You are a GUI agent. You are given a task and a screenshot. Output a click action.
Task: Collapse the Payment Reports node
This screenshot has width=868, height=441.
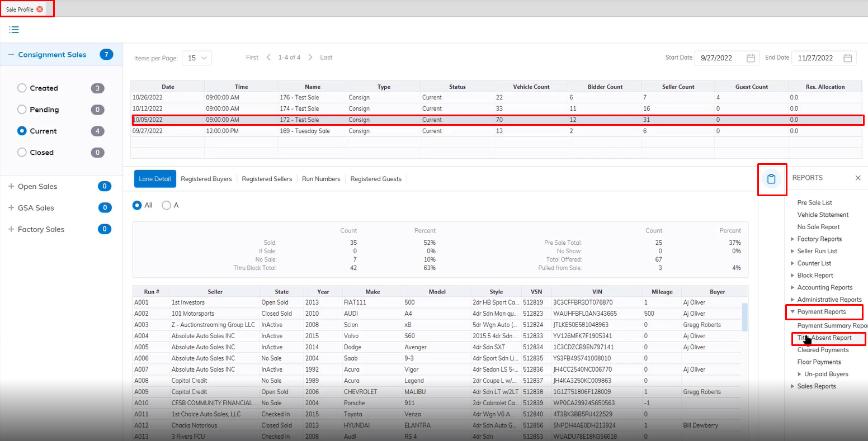792,312
